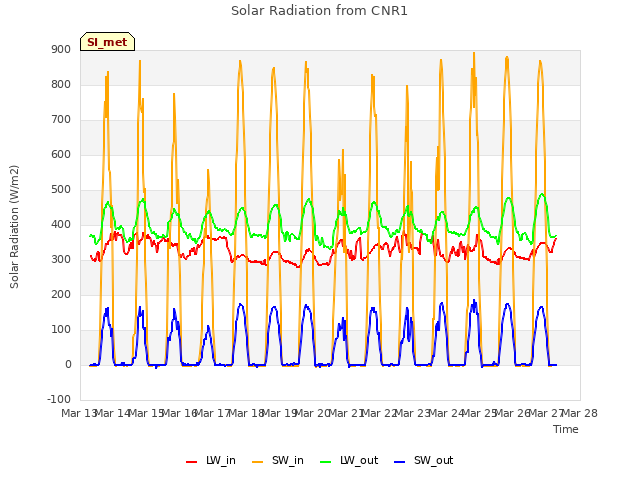Click the X-axis label Time
The height and width of the screenshot is (480, 640).
pos(566,429)
